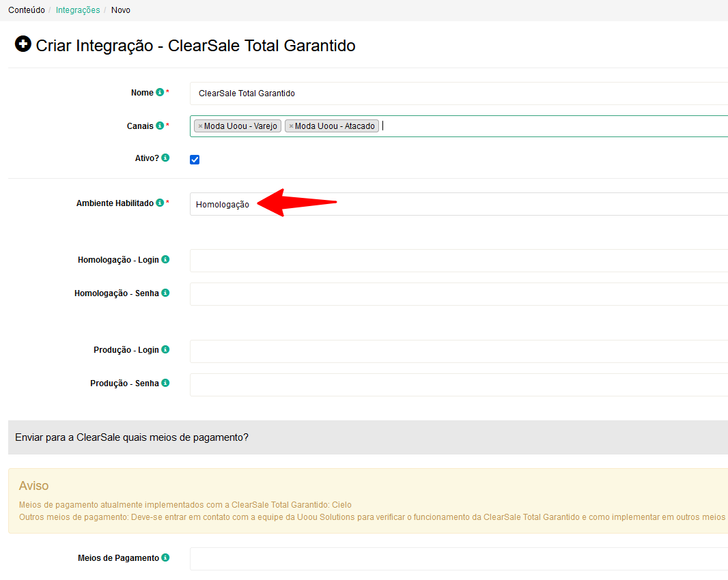This screenshot has height=580, width=728.
Task: Focus the Homologação - Login input
Action: coord(459,260)
